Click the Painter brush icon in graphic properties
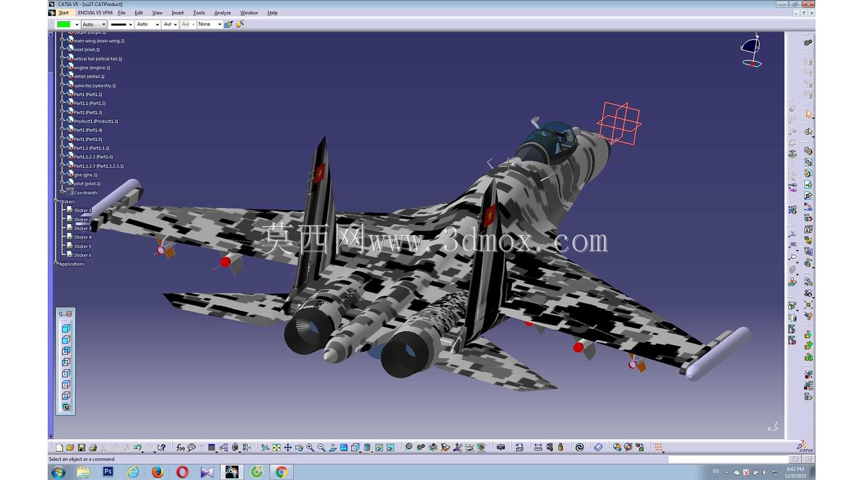868x480 pixels. 228,24
